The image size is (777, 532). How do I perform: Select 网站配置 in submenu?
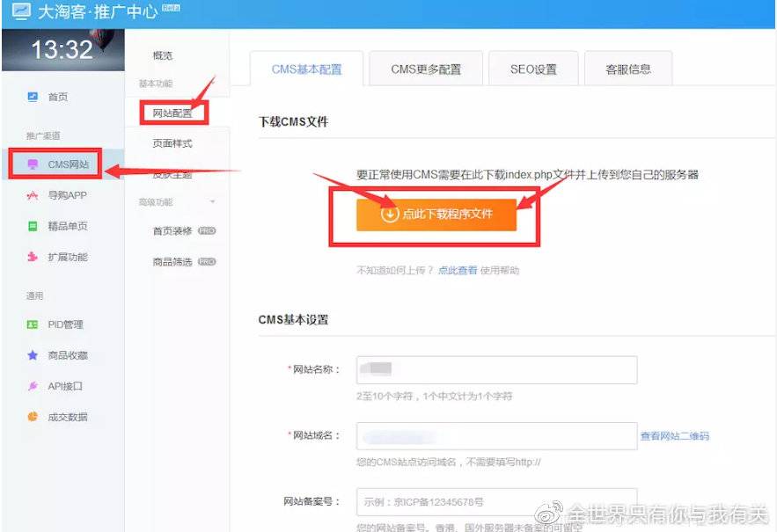(x=172, y=113)
